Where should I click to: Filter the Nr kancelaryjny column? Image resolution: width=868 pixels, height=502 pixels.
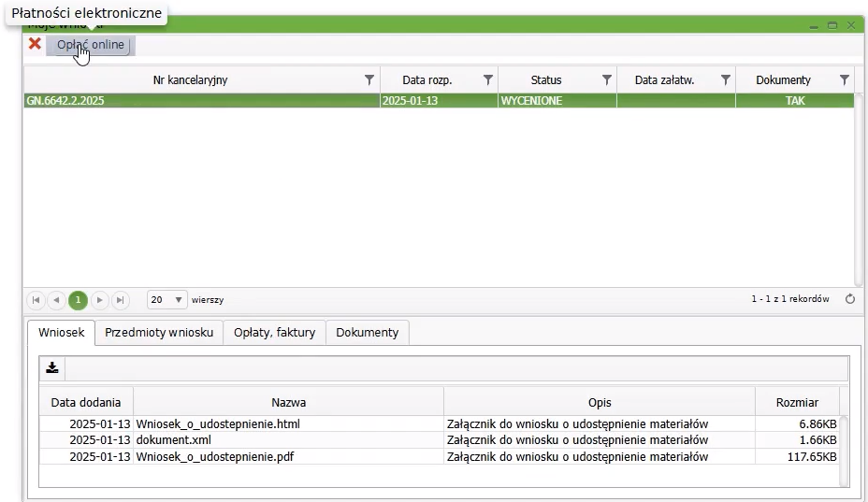tap(369, 80)
